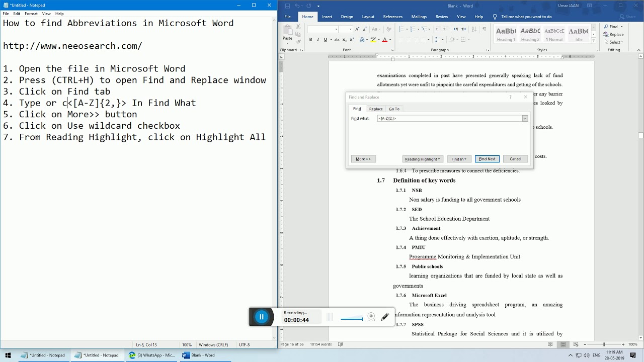The height and width of the screenshot is (362, 644).
Task: Click the Center alignment icon
Action: pyautogui.click(x=409, y=39)
